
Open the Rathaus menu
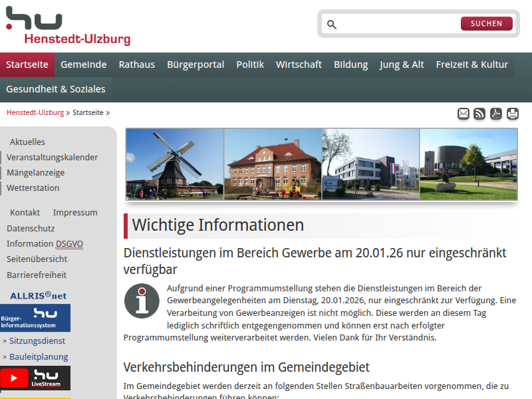(x=136, y=65)
